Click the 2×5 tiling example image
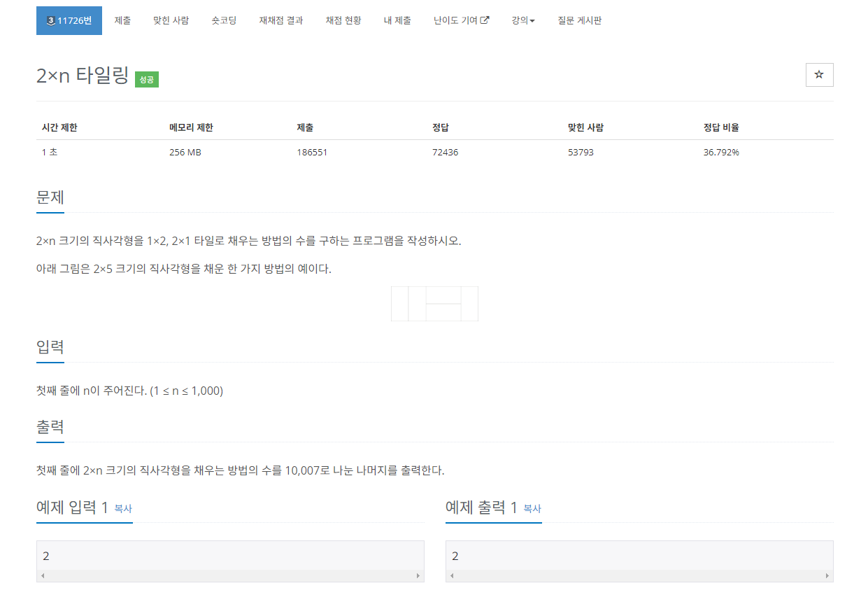 click(x=434, y=304)
